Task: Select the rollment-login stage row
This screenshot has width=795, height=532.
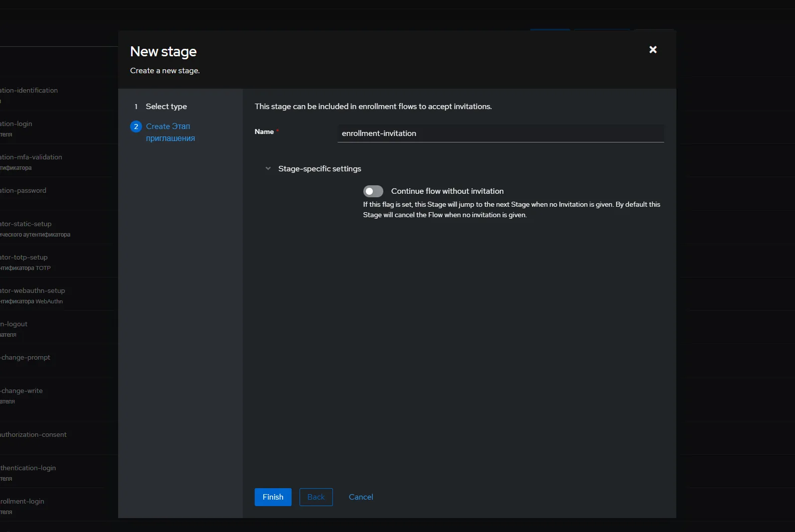Action: click(x=22, y=502)
